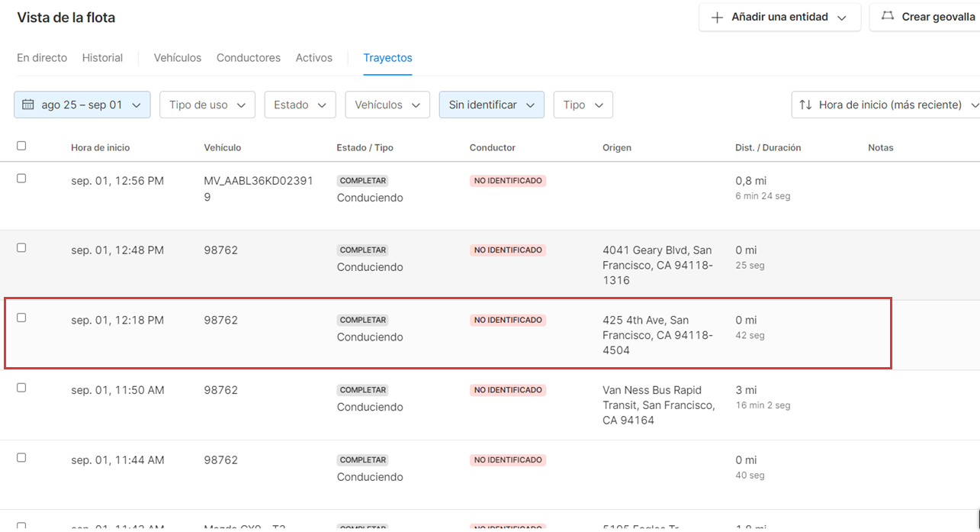Check the box for the 12:48 PM trip
Screen dimensions: 980x532
[x=21, y=248]
